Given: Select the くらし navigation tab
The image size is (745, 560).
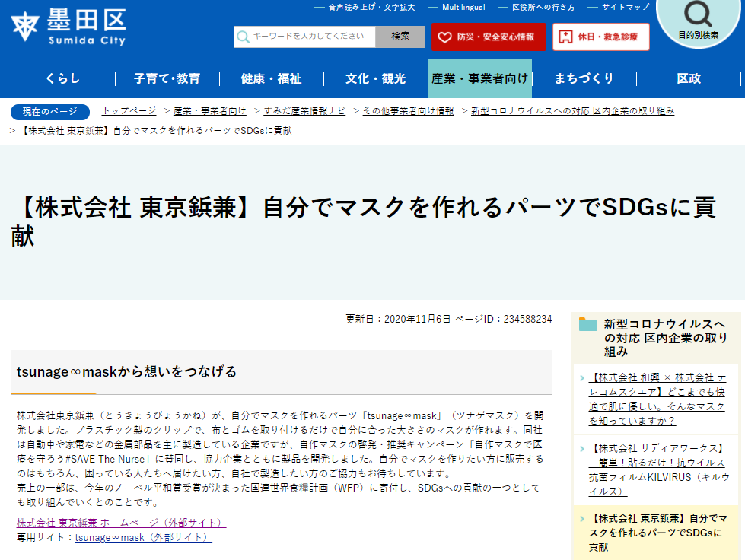Looking at the screenshot, I should pos(62,78).
